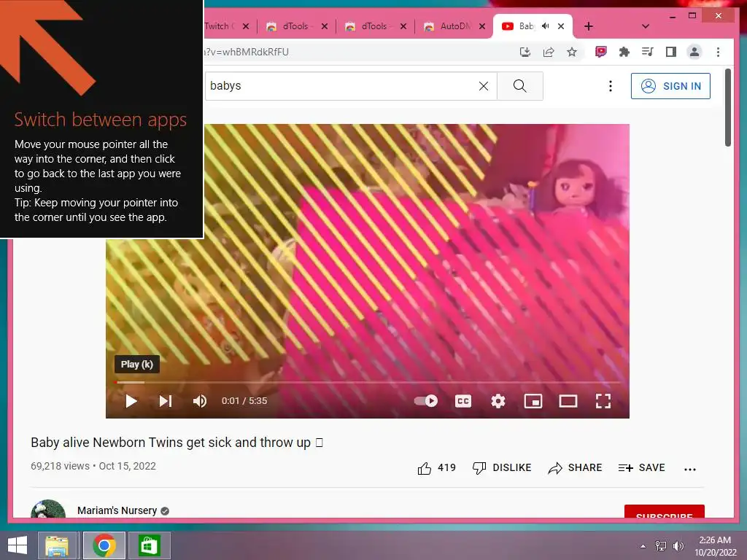This screenshot has height=560, width=747.
Task: Click the DISLIKE button
Action: [x=502, y=468]
